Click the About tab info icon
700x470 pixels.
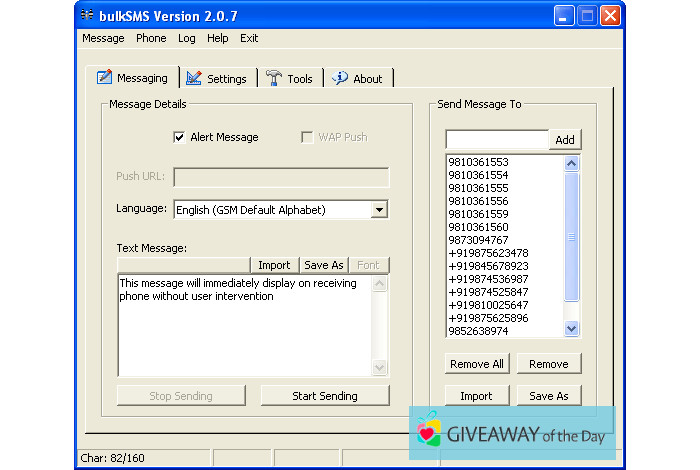(x=340, y=78)
